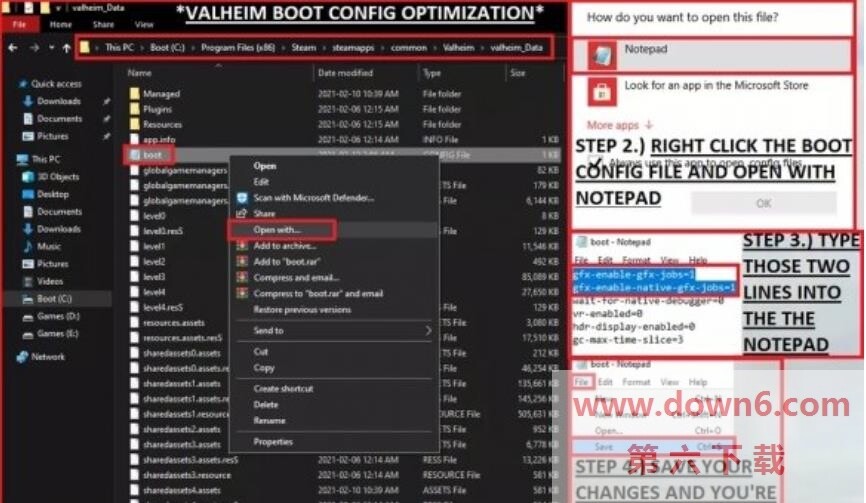This screenshot has height=503, width=866.
Task: Click the Program Files (x86) address segment
Action: click(x=237, y=47)
